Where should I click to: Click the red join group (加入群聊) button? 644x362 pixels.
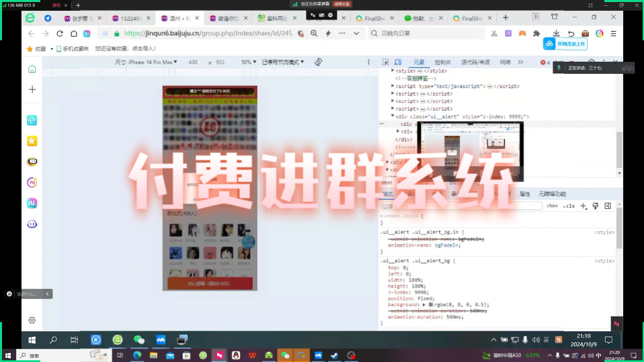coord(210,283)
